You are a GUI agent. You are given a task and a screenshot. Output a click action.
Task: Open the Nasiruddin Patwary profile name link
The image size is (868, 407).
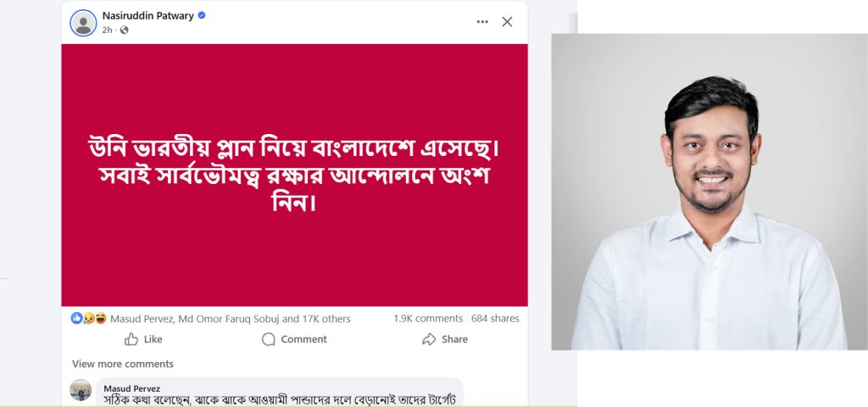click(147, 15)
